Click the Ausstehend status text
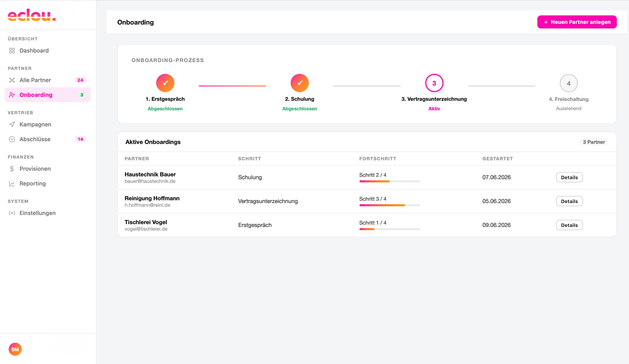 (569, 108)
